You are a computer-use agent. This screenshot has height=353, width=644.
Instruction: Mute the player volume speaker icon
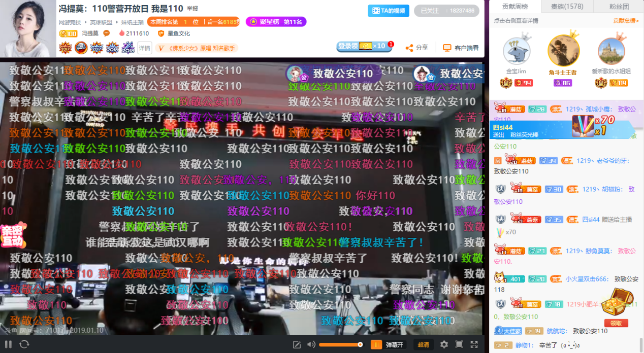pyautogui.click(x=311, y=345)
